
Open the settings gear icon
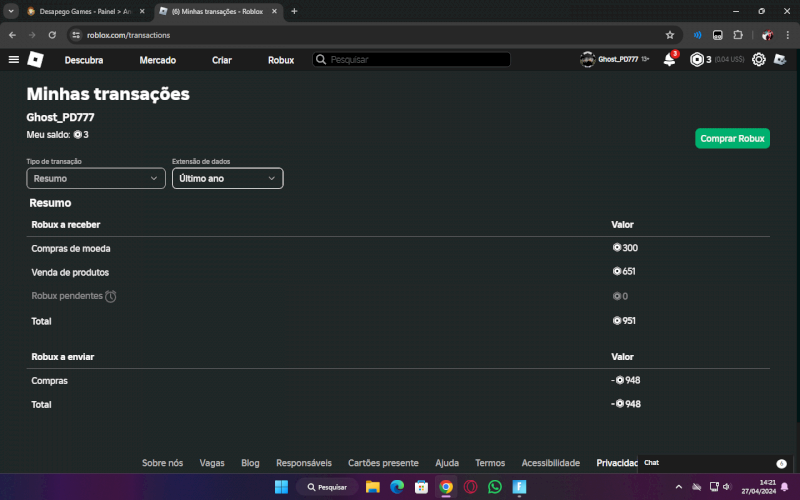point(759,60)
